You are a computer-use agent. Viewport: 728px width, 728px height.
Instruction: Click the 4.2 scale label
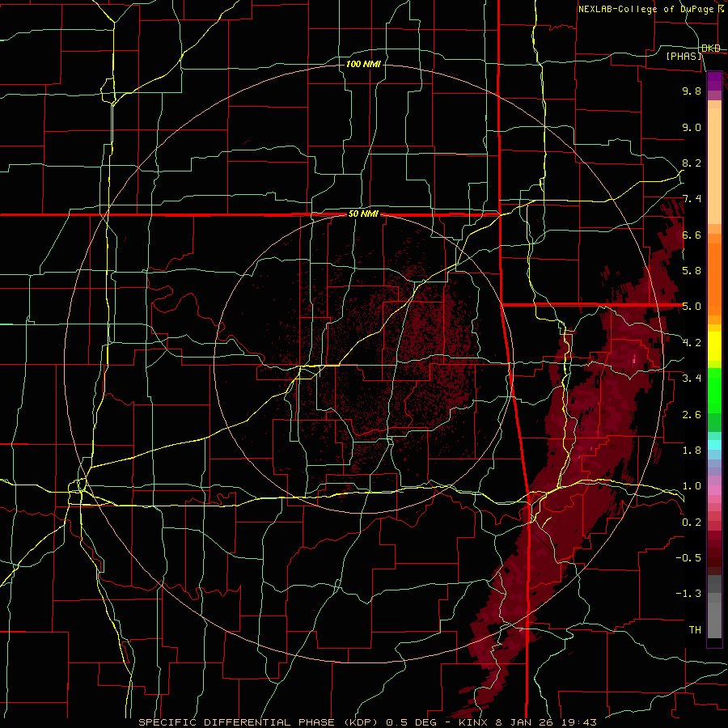692,343
